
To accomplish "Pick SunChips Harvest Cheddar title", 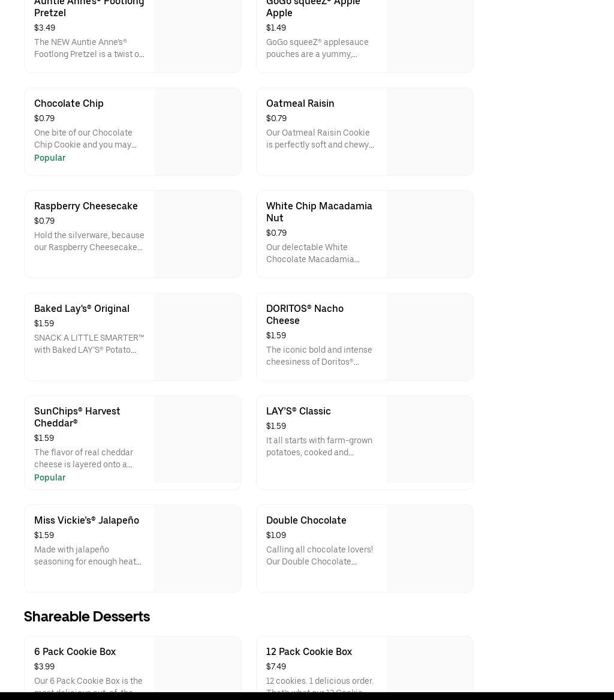I will point(77,417).
